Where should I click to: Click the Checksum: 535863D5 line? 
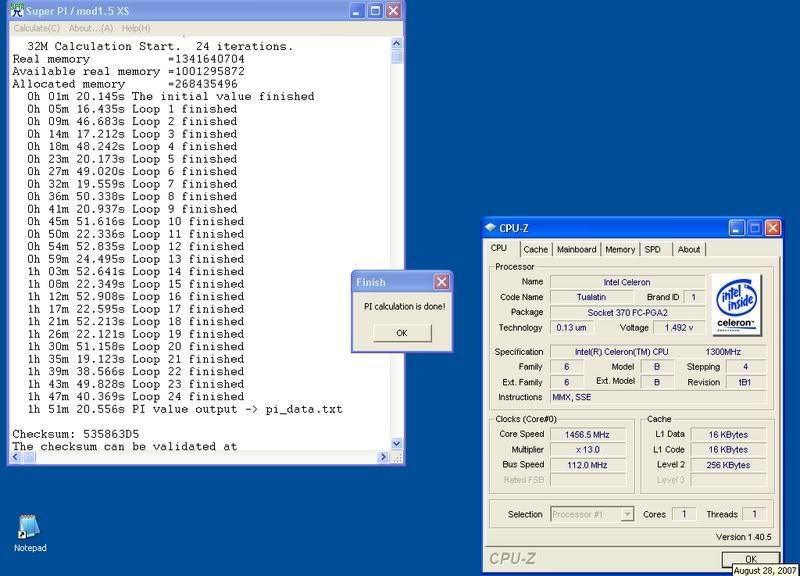click(76, 434)
